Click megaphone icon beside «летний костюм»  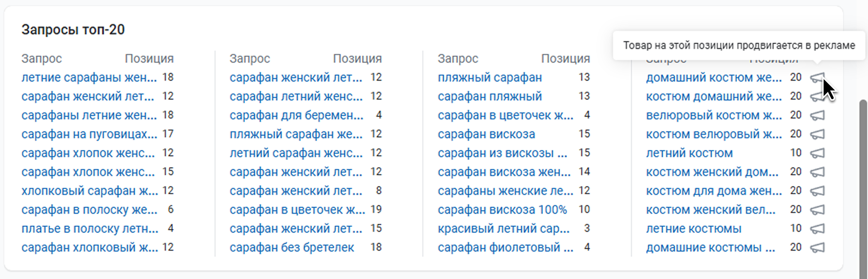817,153
